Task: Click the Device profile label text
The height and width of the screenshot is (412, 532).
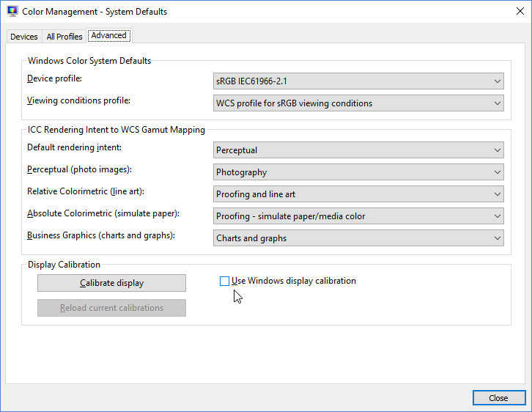Action: click(x=55, y=78)
